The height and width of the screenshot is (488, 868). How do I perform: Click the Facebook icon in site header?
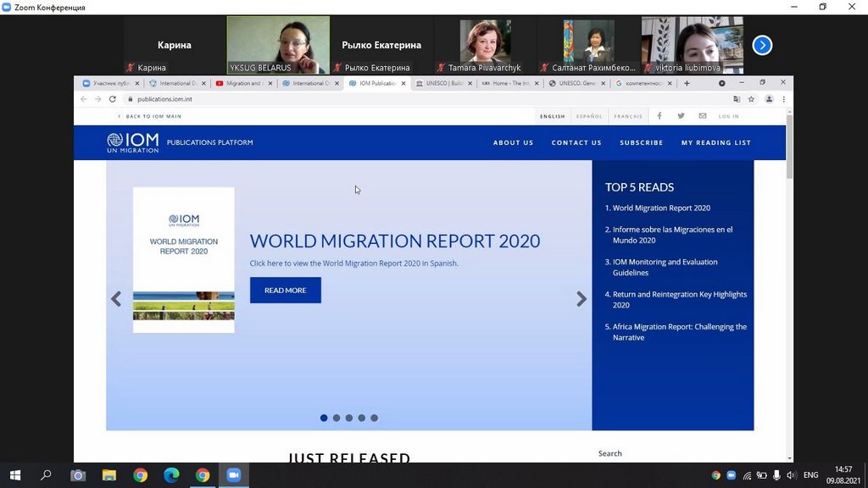click(659, 116)
